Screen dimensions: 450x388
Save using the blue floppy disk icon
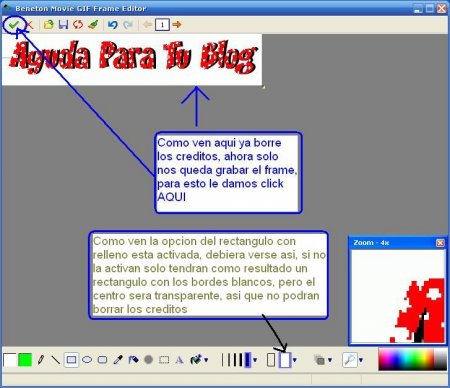pyautogui.click(x=63, y=24)
